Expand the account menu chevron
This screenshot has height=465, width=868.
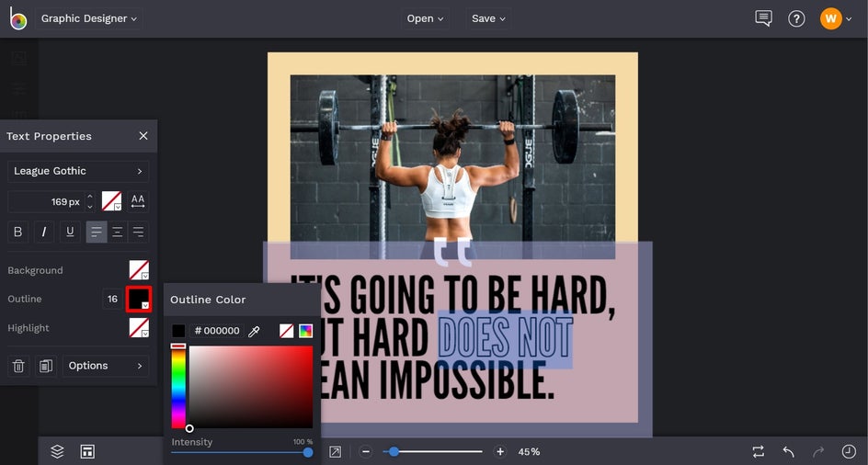pyautogui.click(x=849, y=19)
